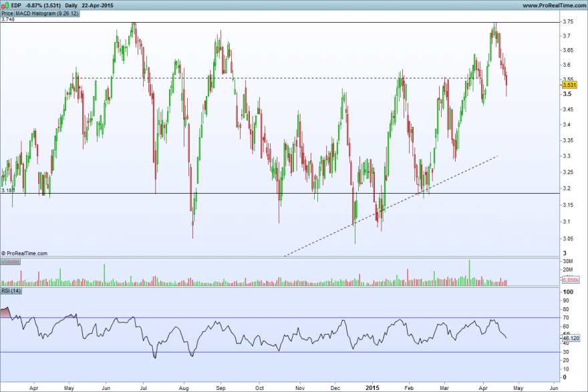Click the 30M value on volume axis
This screenshot has height=392, width=588.
coord(568,261)
